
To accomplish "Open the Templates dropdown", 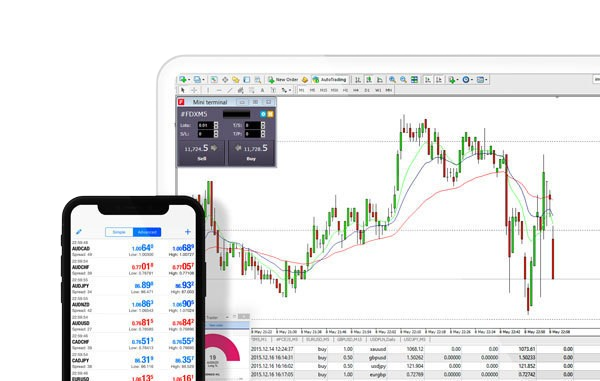I will tap(481, 80).
